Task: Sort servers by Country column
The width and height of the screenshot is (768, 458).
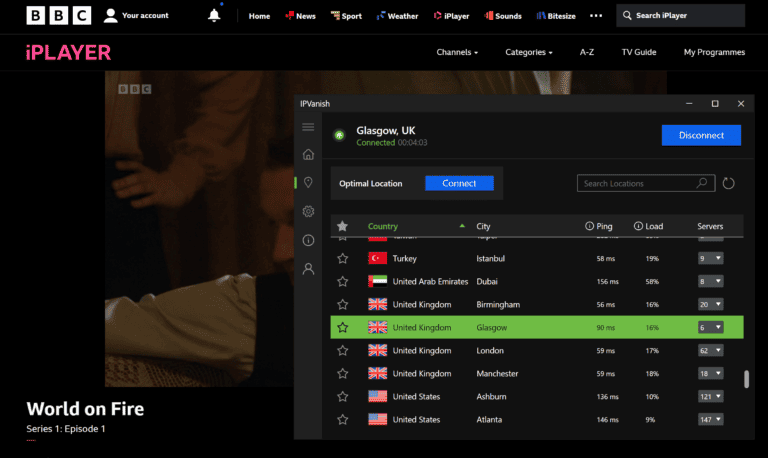Action: (x=383, y=226)
